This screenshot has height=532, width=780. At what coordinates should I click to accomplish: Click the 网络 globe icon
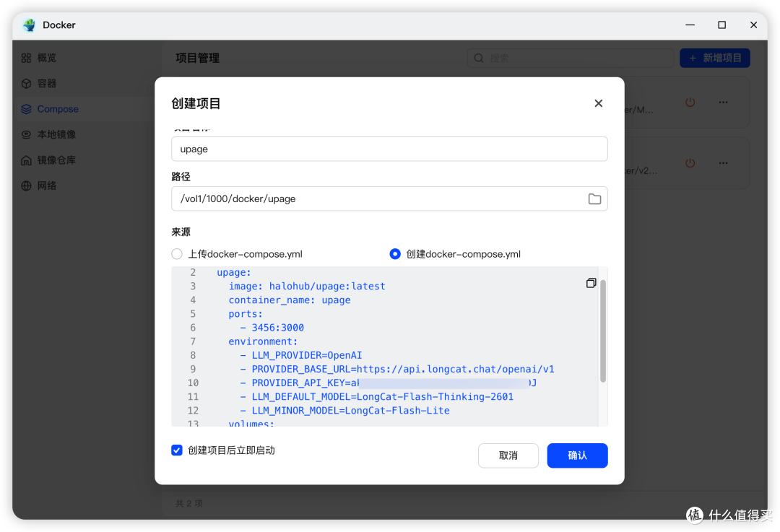tap(27, 186)
